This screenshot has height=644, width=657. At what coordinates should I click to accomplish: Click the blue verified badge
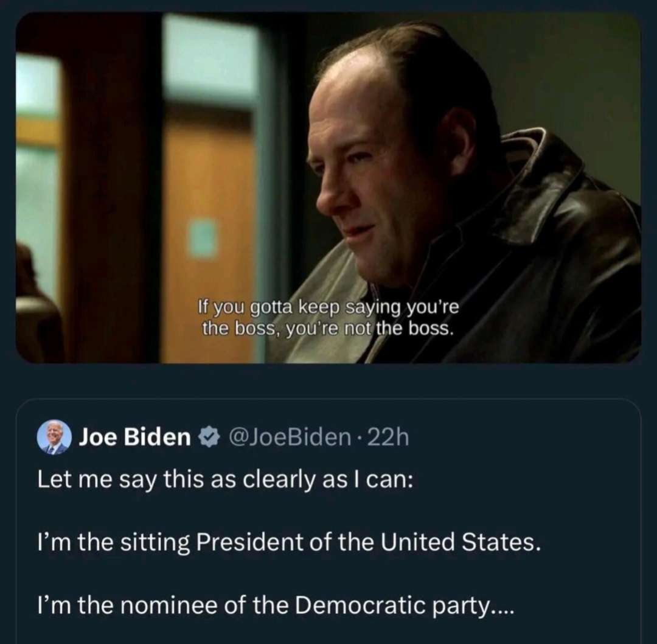[210, 437]
